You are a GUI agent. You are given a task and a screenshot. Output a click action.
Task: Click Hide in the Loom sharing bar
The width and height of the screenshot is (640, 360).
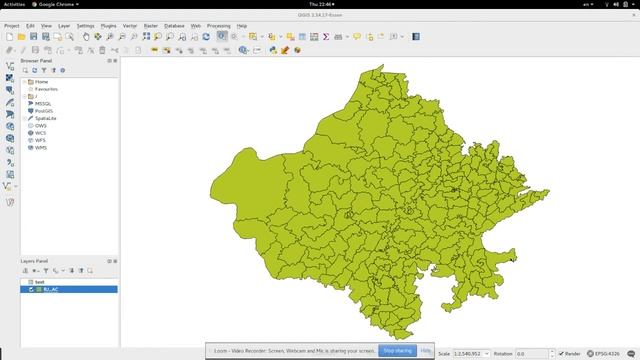[x=425, y=351]
